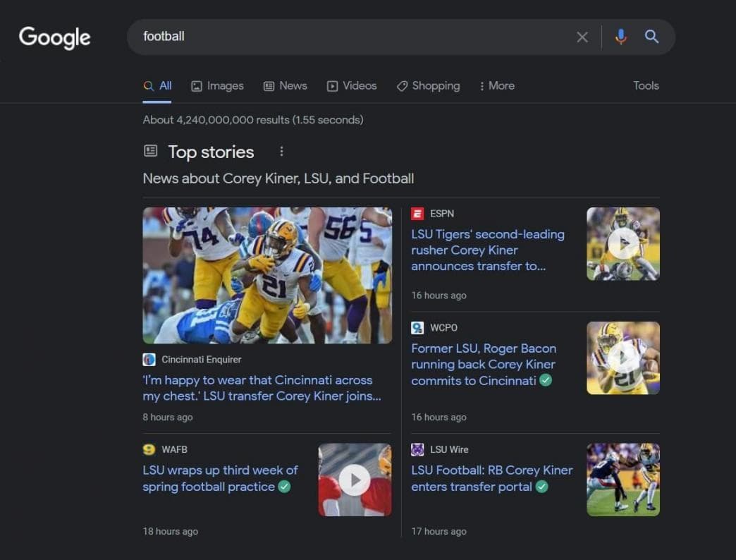Clear the search box with X icon

(x=582, y=37)
